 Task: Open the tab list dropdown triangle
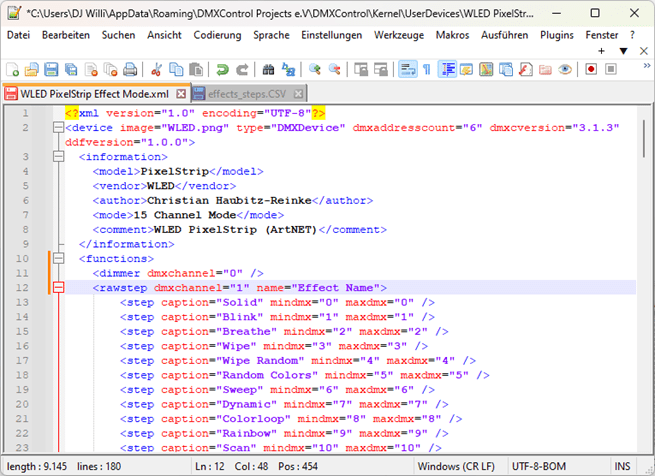point(623,51)
